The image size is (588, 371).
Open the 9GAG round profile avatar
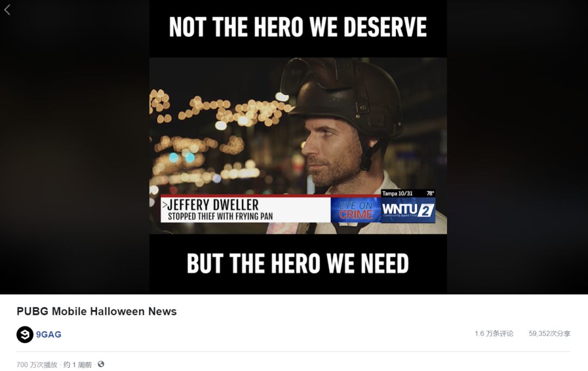24,334
